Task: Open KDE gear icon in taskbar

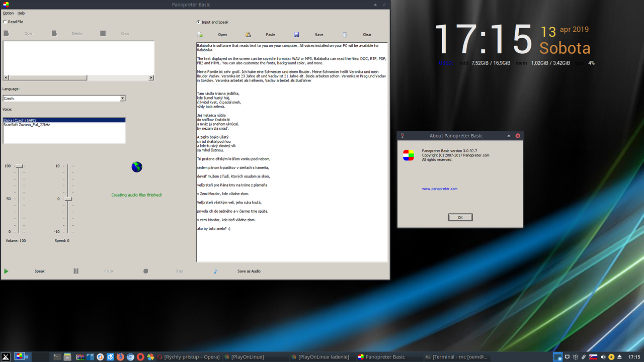Action: 110,357
